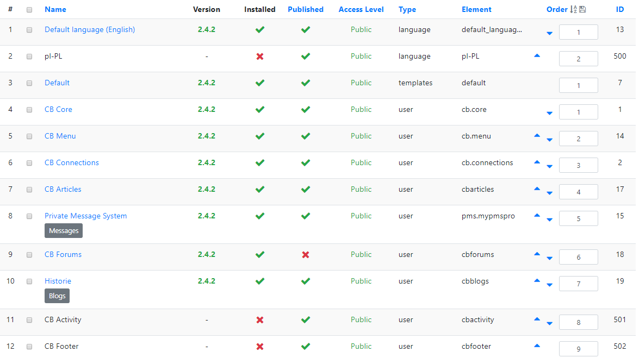Tick the Default template row checkbox

(x=29, y=83)
